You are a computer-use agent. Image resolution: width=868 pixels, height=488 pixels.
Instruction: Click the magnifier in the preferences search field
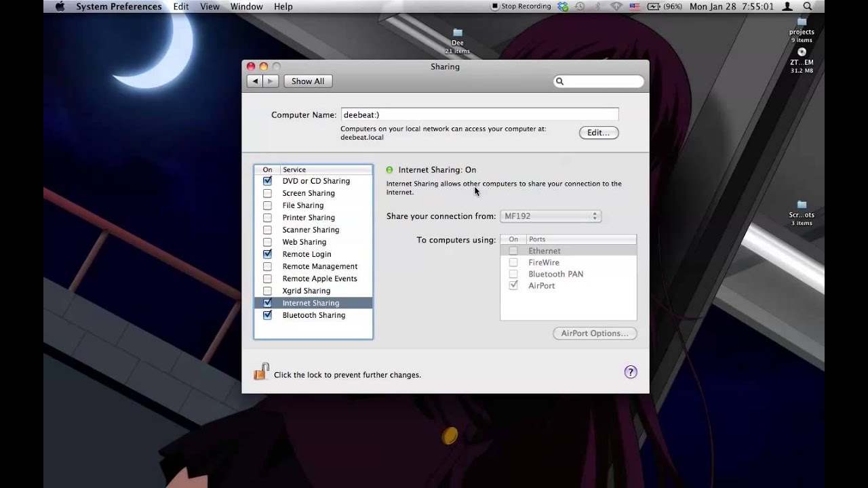(x=559, y=81)
